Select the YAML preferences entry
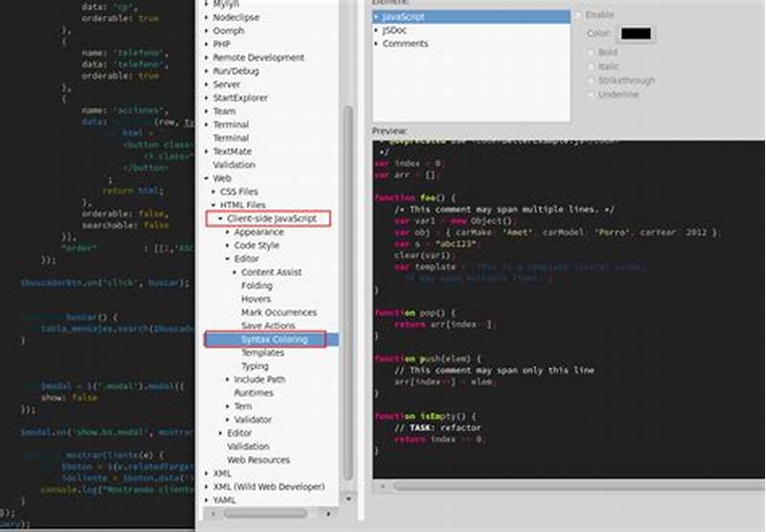Viewport: 766px width, 532px height. [224, 500]
